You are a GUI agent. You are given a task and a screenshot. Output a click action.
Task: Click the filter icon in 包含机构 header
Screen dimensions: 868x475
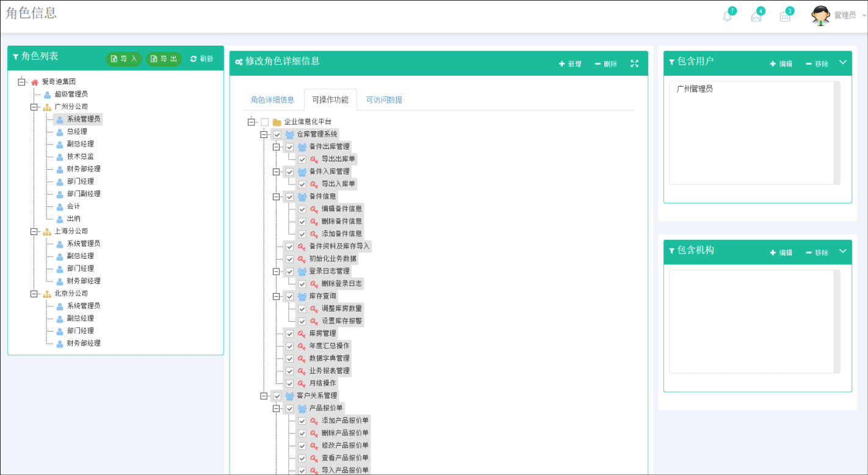(x=672, y=250)
